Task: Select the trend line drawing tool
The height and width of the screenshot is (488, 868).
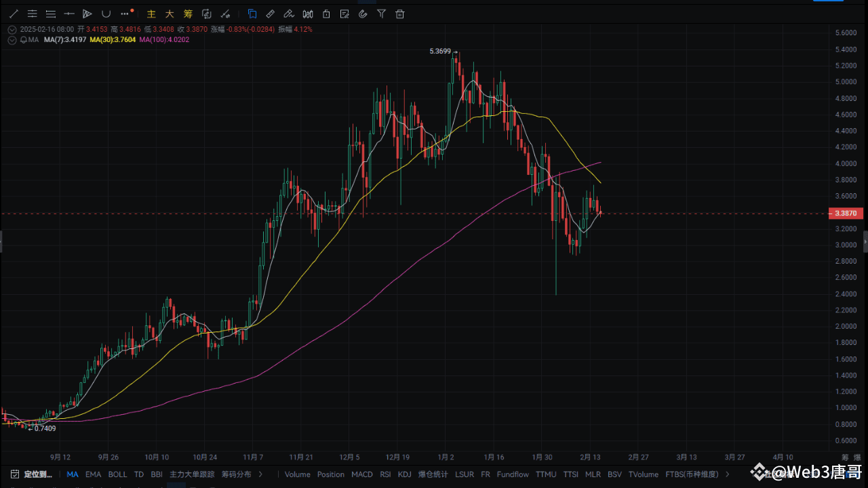Action: [14, 14]
